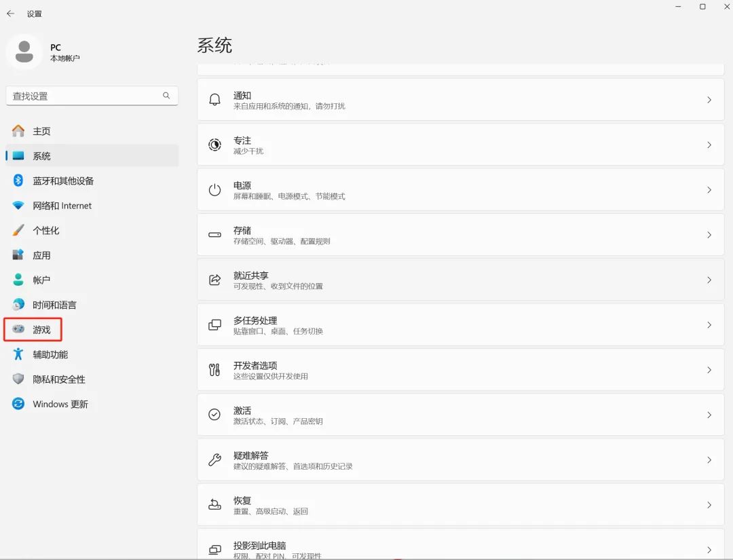The image size is (733, 560).
Task: Open 专注 via its right chevron
Action: pyautogui.click(x=709, y=145)
